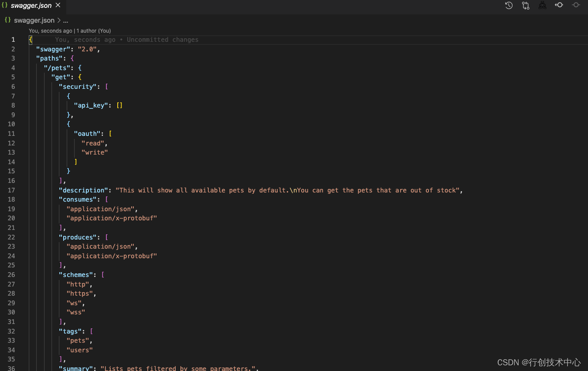
Task: Click the opening brace on line 1
Action: coord(31,40)
